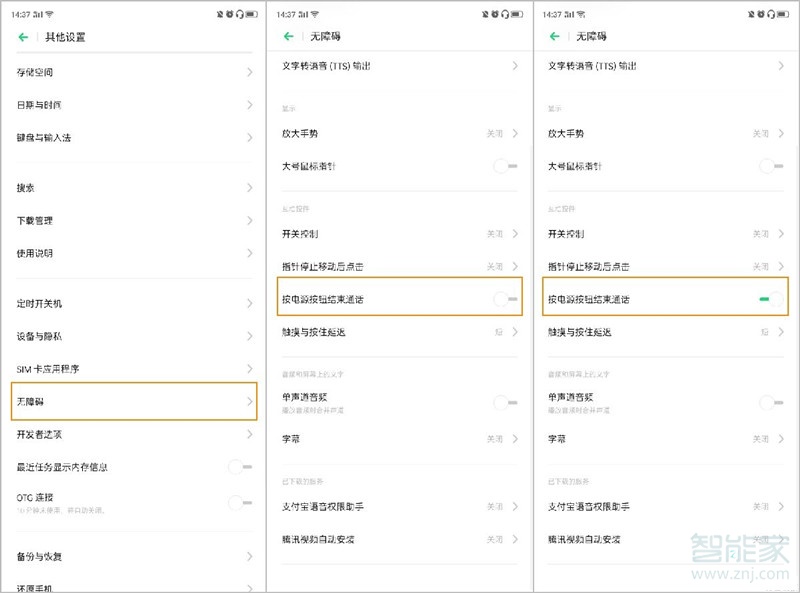Tap headphone status icon in left screen
Viewport: 800px width, 593px height.
(239, 14)
